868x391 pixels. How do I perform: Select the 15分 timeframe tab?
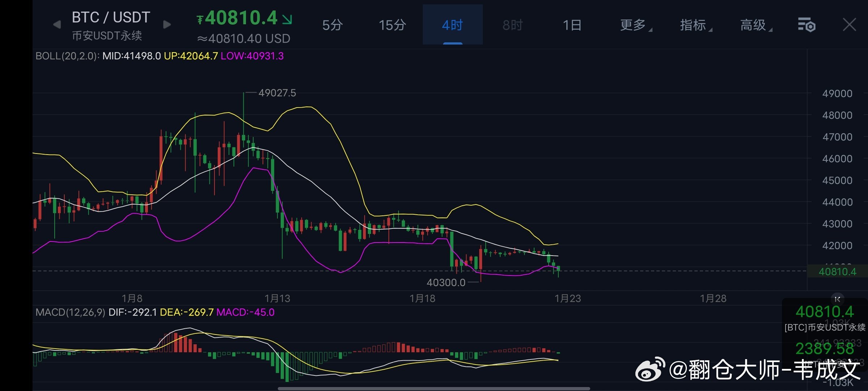(392, 25)
